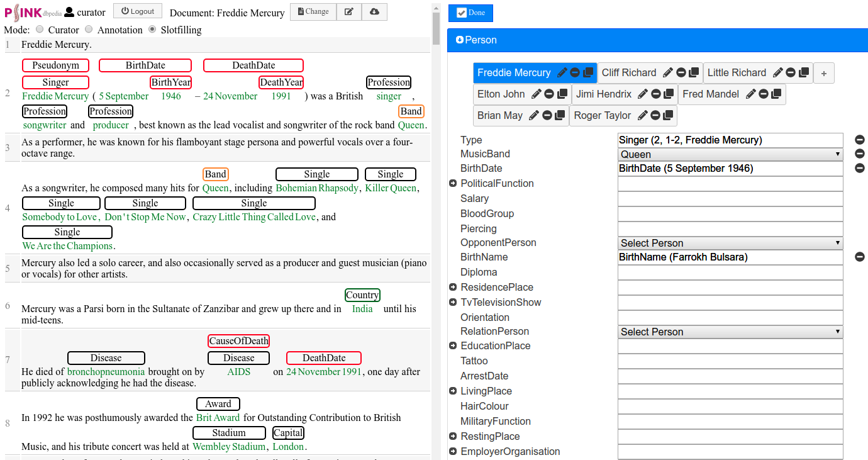The height and width of the screenshot is (460, 868).
Task: Edit the Freddie Mercury person tab pencil
Action: pyautogui.click(x=562, y=73)
